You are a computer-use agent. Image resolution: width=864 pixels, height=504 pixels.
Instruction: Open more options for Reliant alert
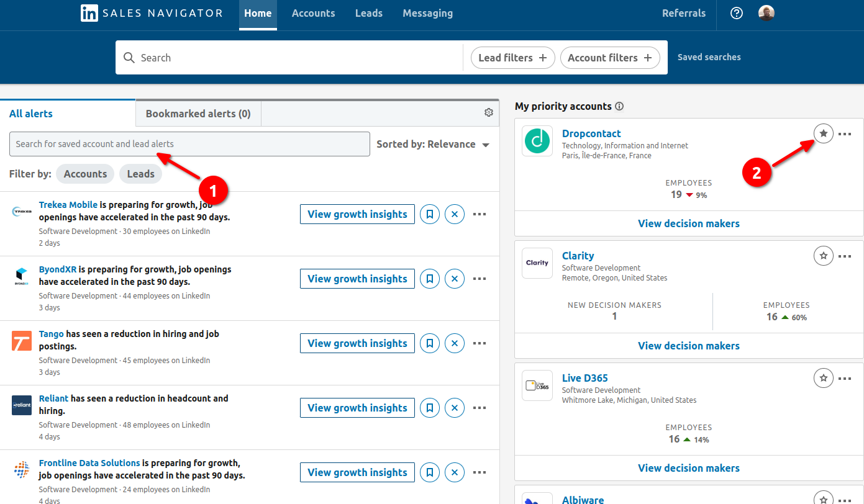(480, 408)
